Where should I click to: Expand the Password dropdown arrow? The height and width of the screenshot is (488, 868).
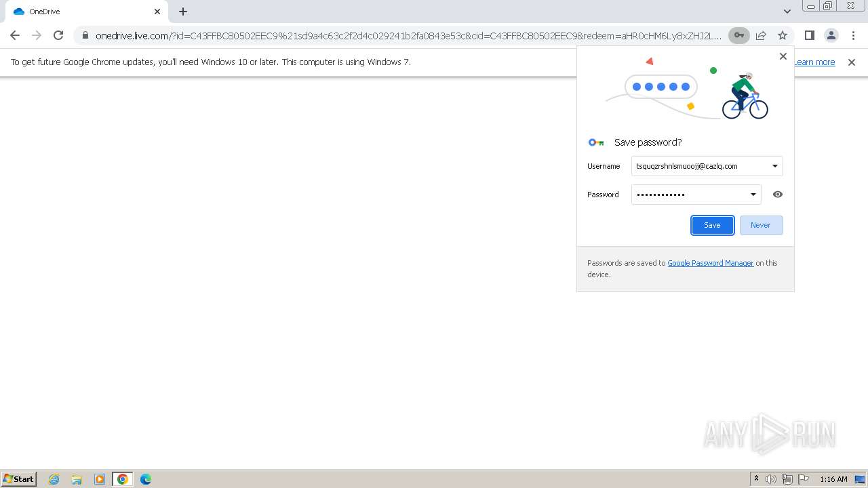[x=753, y=195]
